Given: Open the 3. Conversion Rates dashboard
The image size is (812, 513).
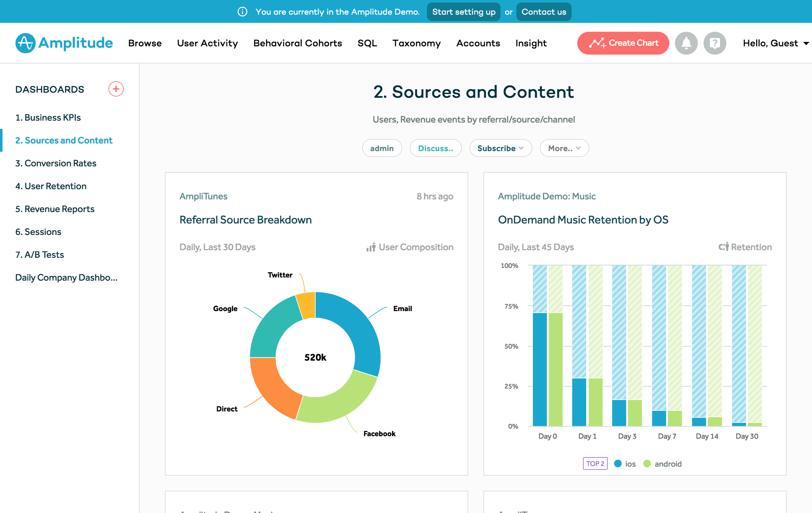Looking at the screenshot, I should tap(56, 163).
